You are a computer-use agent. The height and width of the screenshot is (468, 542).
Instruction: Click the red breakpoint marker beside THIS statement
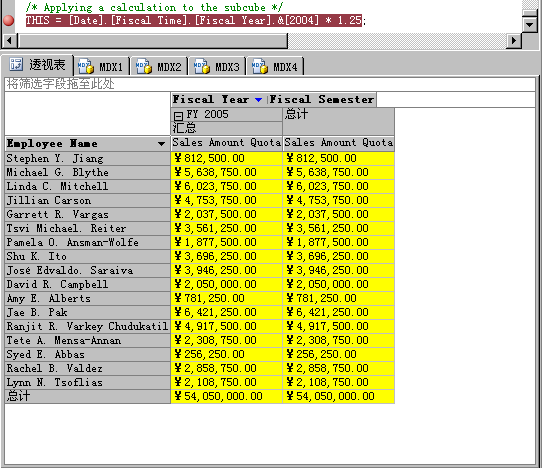[8, 21]
